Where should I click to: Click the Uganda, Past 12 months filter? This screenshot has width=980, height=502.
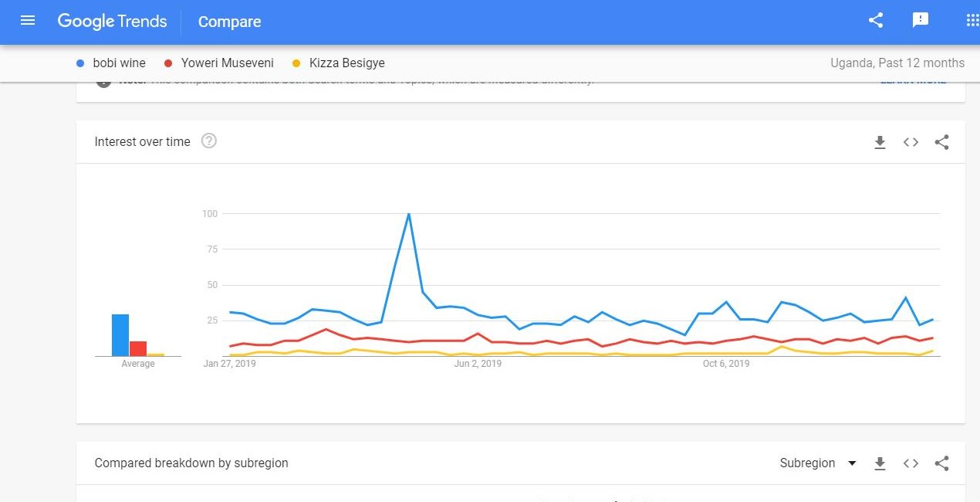tap(897, 63)
